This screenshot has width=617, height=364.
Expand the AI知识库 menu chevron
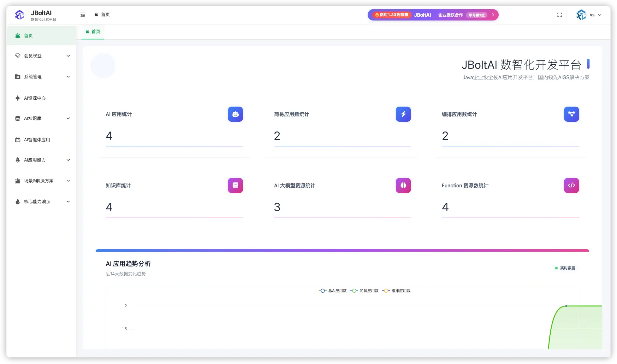point(68,118)
